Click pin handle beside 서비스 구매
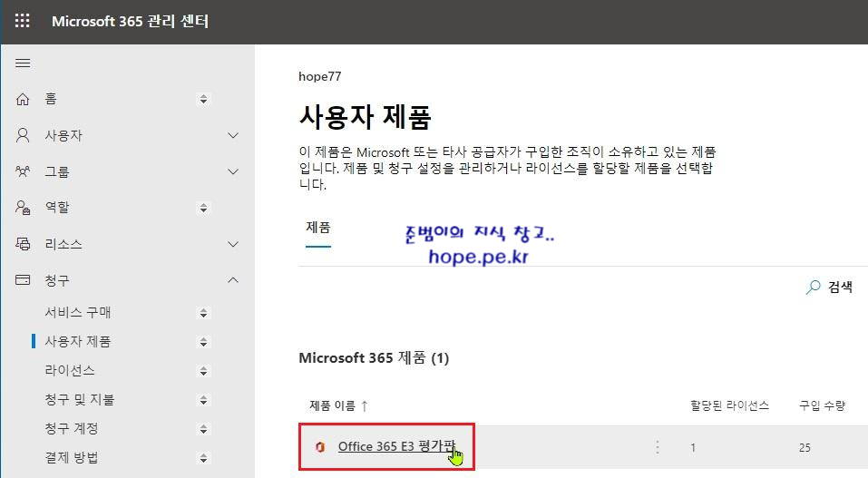 pyautogui.click(x=204, y=313)
